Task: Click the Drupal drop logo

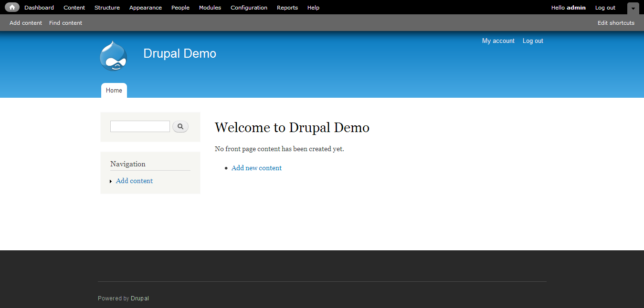Action: [x=114, y=56]
